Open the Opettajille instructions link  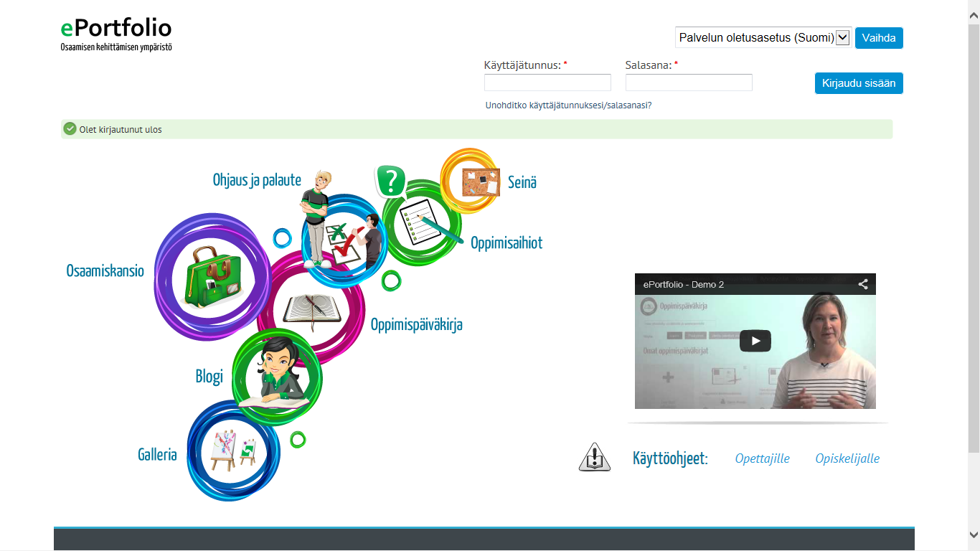(762, 458)
